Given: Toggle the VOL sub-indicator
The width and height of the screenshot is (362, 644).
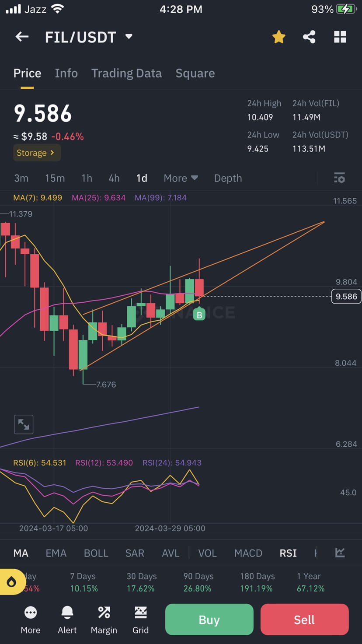Looking at the screenshot, I should coord(207,553).
